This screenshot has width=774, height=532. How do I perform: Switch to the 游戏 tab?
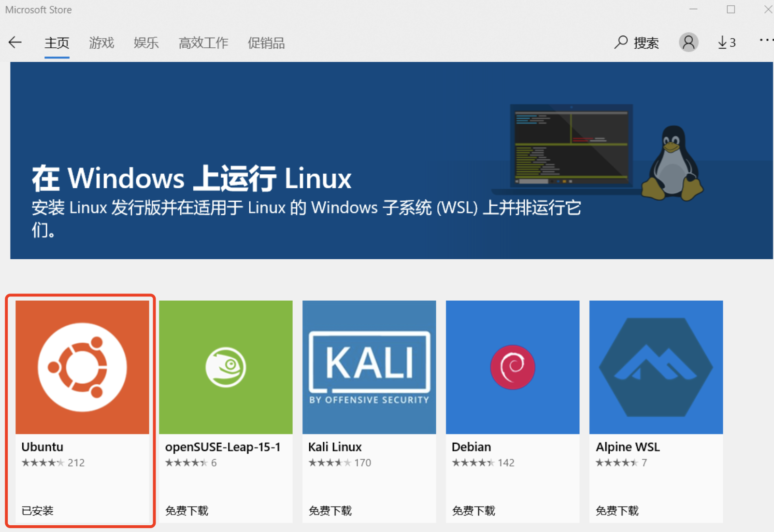[x=101, y=42]
